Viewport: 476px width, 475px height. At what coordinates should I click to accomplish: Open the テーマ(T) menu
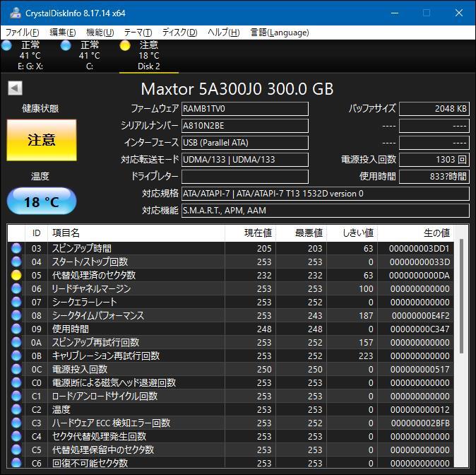point(138,33)
